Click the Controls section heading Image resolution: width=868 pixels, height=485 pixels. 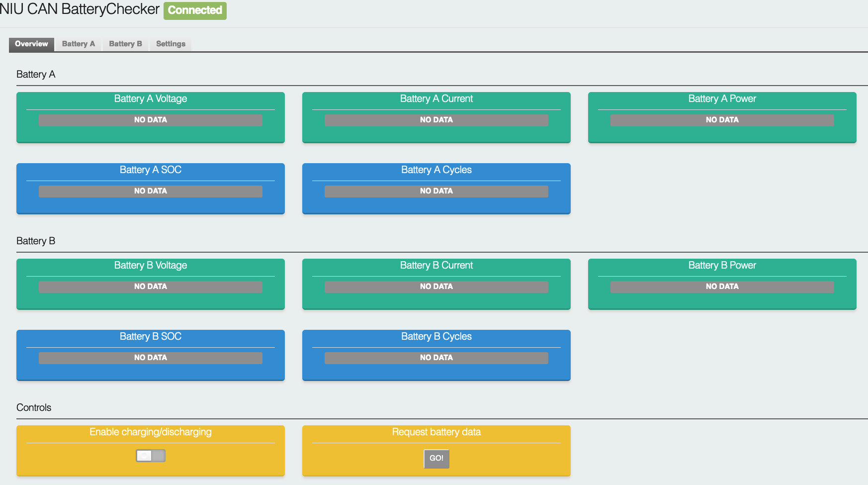point(34,407)
